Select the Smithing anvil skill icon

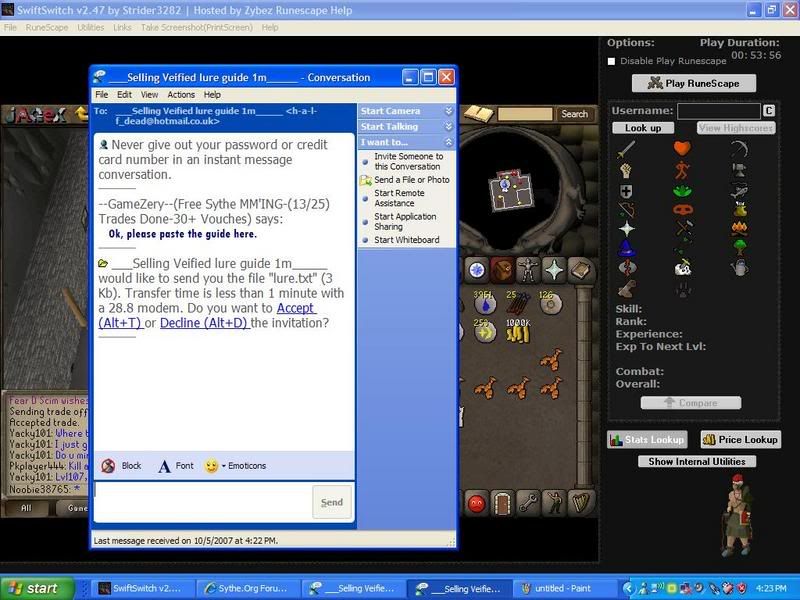coord(739,170)
